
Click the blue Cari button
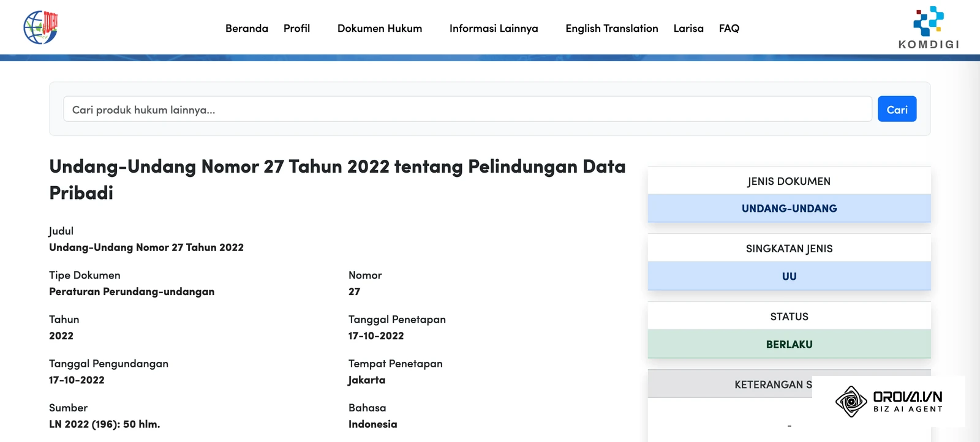tap(897, 109)
